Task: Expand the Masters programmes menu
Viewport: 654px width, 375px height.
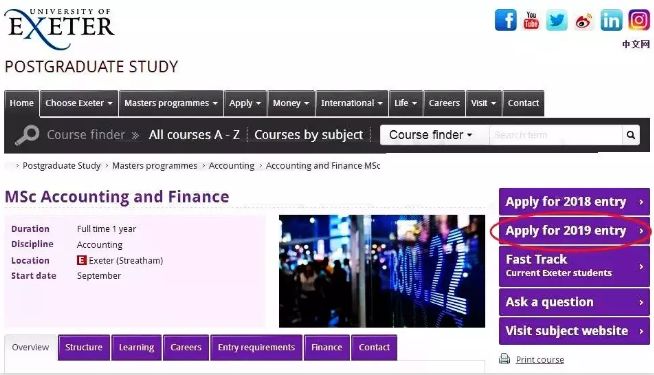Action: (x=171, y=103)
